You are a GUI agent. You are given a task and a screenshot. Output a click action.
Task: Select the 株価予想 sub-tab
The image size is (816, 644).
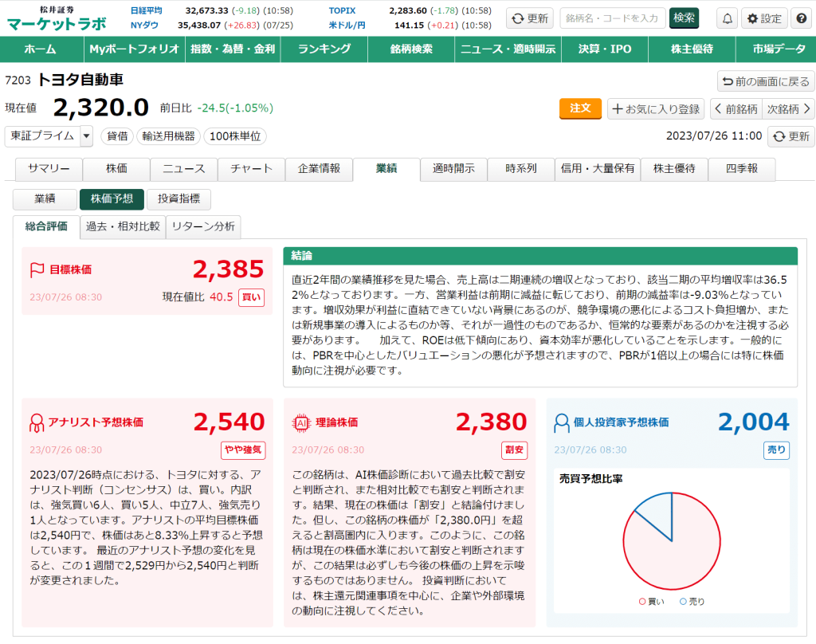click(112, 199)
